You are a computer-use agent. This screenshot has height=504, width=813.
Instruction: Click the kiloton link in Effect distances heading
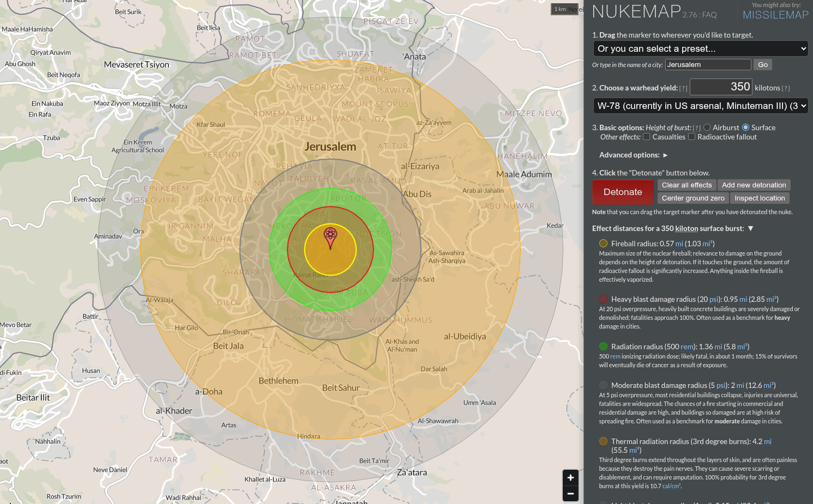[x=686, y=229]
